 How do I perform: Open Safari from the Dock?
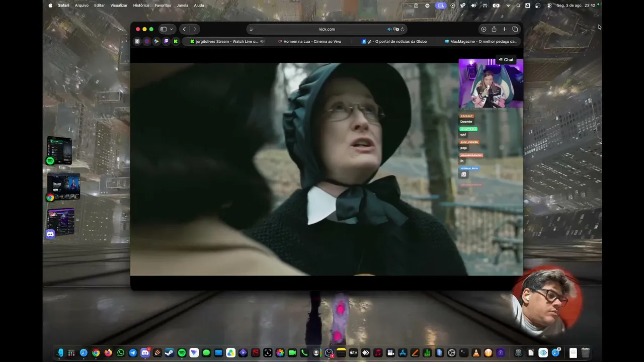coord(84,353)
